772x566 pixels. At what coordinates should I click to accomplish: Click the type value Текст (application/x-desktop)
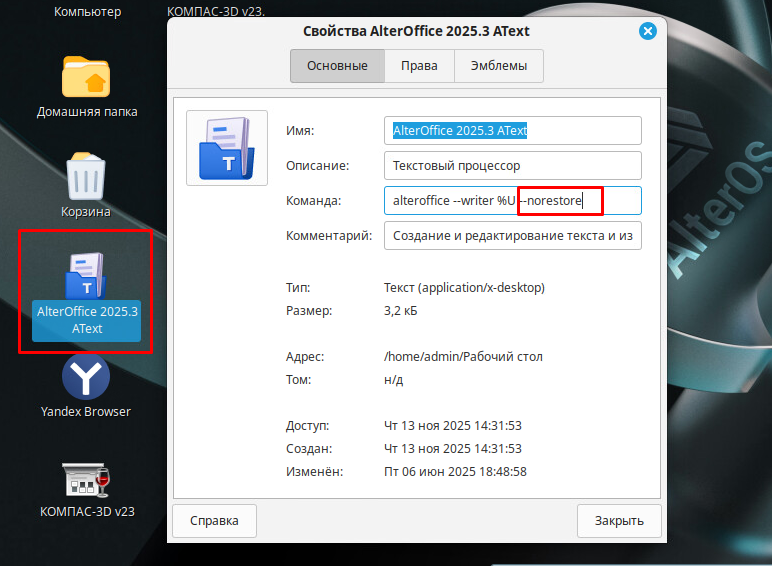464,288
